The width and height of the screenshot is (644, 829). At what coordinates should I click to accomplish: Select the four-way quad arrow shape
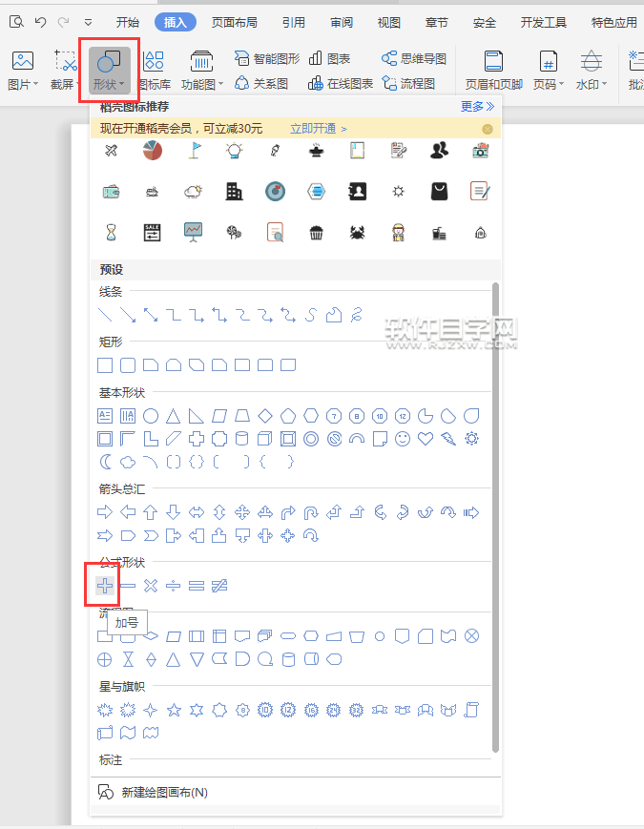242,512
